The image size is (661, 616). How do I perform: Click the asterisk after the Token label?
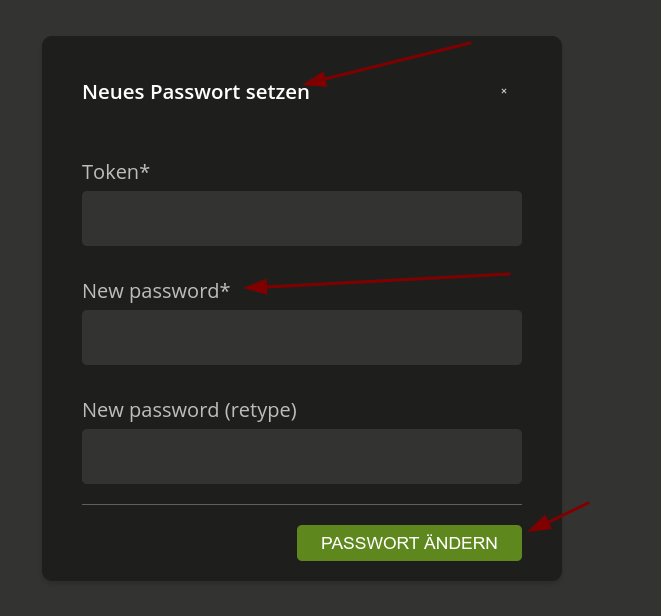pyautogui.click(x=145, y=171)
